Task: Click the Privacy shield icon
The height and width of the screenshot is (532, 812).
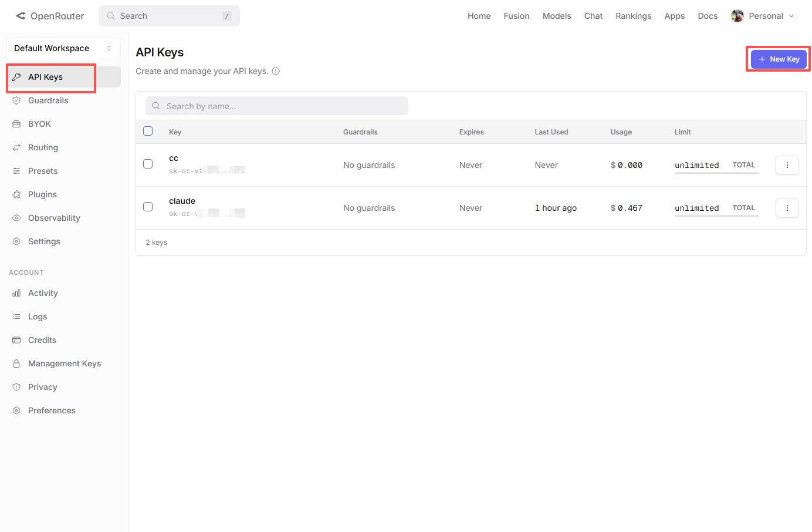Action: (16, 387)
